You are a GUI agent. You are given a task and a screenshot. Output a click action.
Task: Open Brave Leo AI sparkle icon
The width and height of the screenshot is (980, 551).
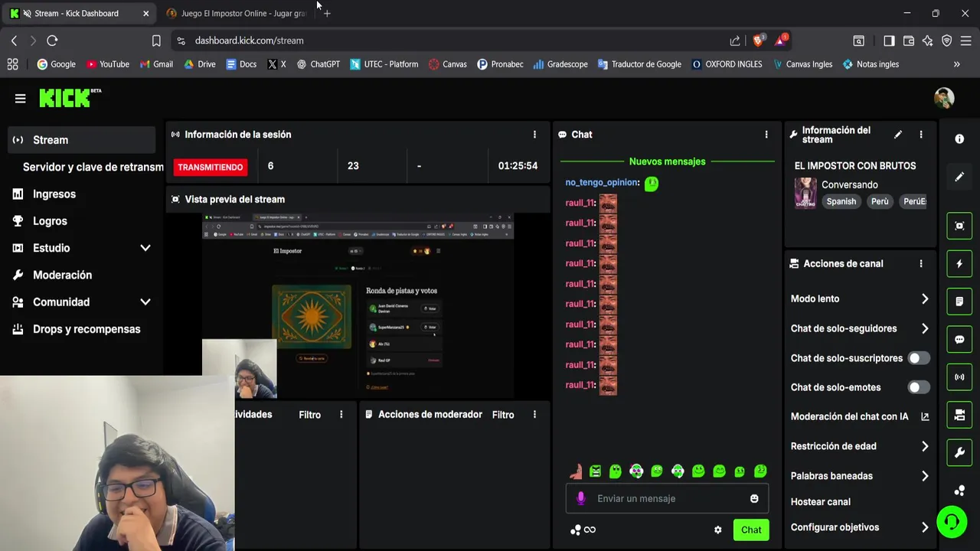[928, 41]
